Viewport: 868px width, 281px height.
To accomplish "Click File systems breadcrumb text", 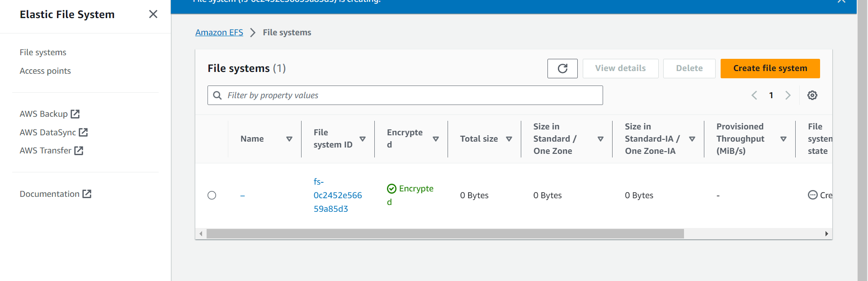I will [287, 33].
